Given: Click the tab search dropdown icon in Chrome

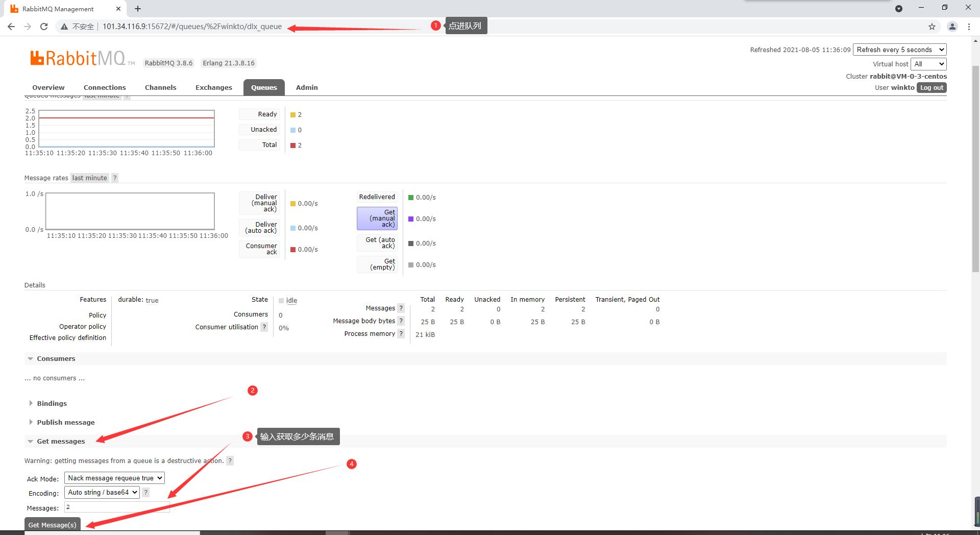Looking at the screenshot, I should pyautogui.click(x=899, y=9).
